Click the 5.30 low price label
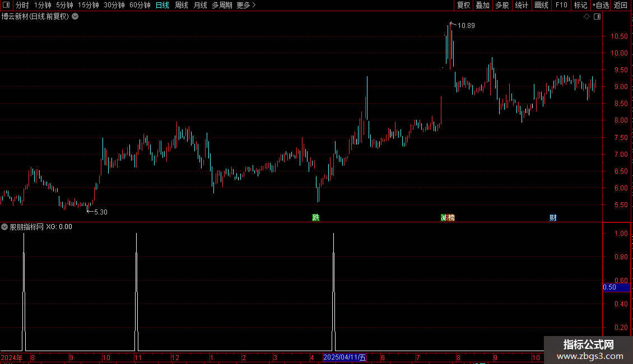 coord(100,212)
